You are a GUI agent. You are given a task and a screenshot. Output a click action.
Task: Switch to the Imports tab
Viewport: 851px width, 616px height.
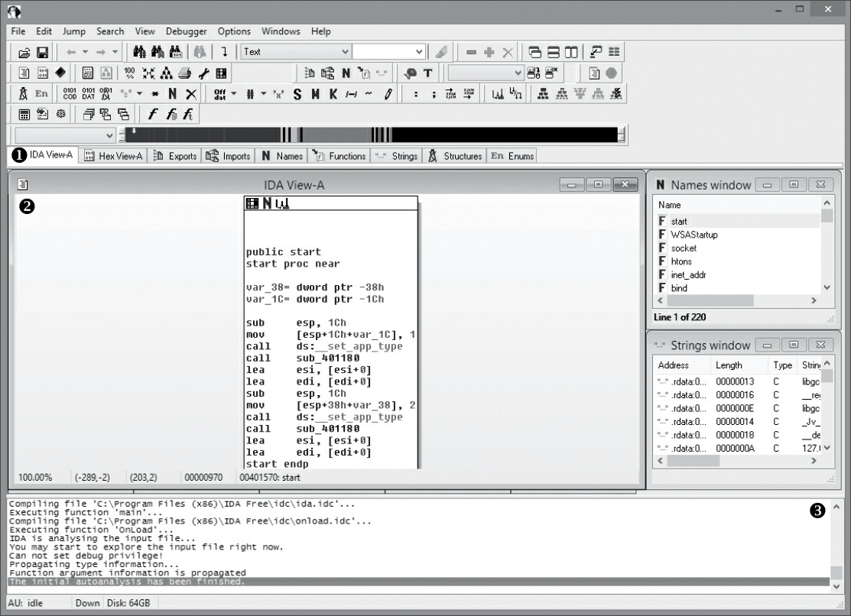click(229, 156)
